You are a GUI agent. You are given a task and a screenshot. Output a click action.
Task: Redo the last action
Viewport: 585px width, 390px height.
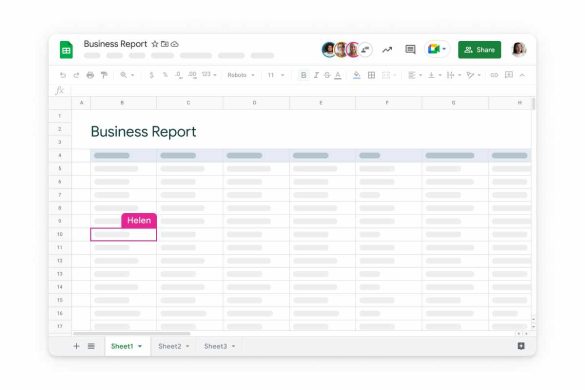tap(76, 75)
